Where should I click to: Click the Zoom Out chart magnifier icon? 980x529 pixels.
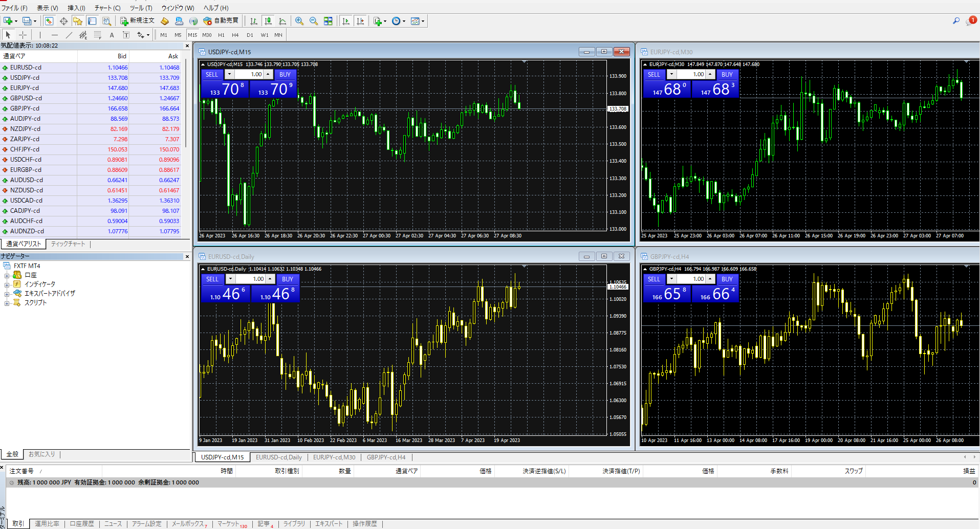click(x=314, y=21)
